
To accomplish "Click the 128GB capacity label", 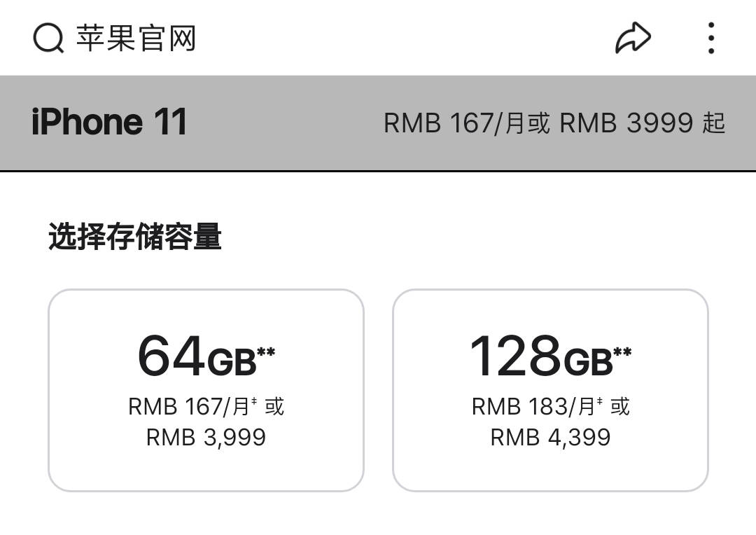I will click(541, 356).
